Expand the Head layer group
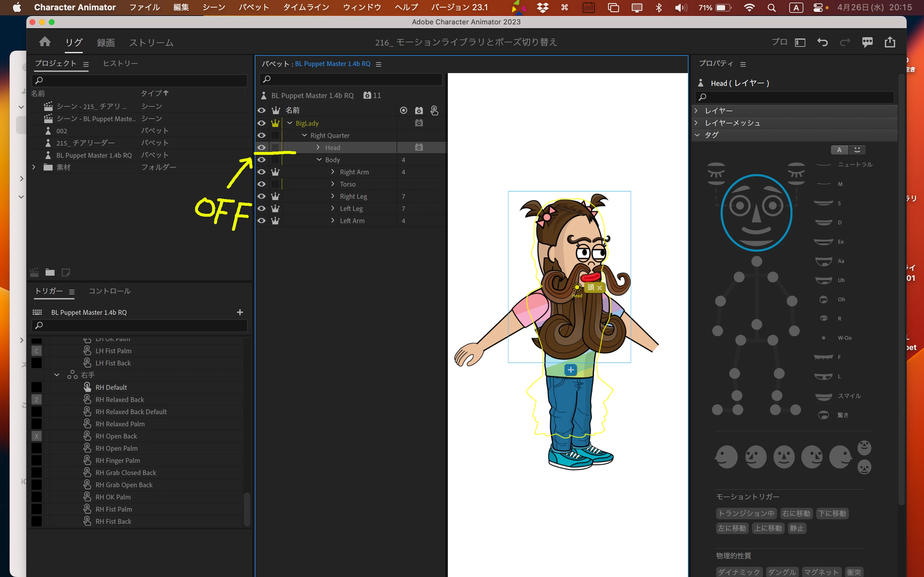The image size is (924, 577). 318,147
